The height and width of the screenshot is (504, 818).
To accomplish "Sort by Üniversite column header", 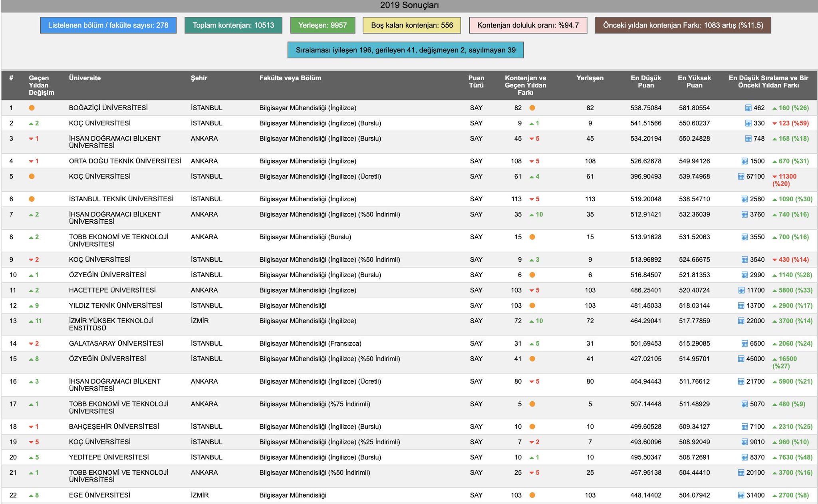I will coord(85,78).
